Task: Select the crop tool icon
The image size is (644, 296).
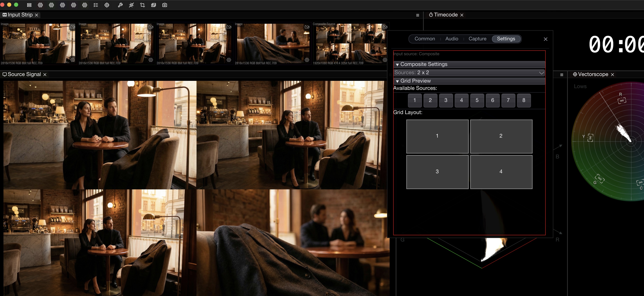Action: pyautogui.click(x=143, y=5)
